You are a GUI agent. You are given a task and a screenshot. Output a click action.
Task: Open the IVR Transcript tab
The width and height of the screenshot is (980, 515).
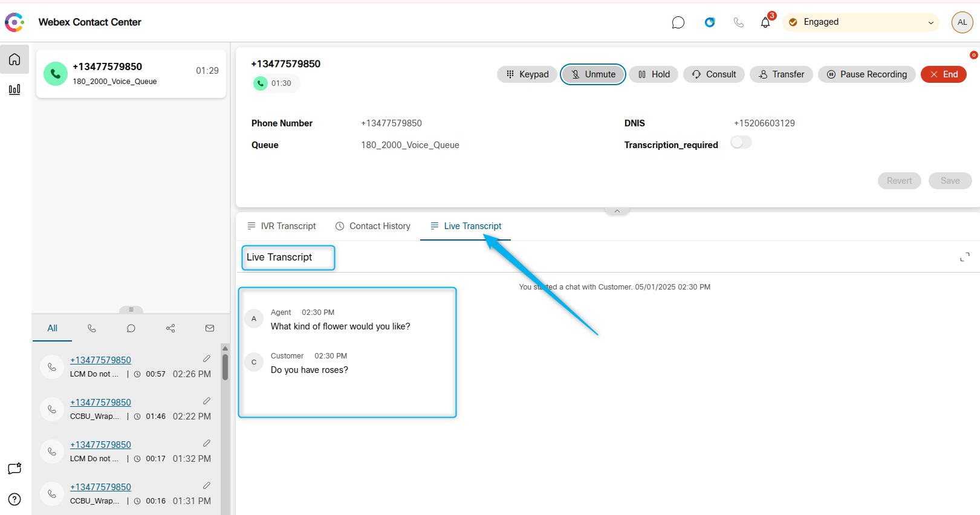282,226
